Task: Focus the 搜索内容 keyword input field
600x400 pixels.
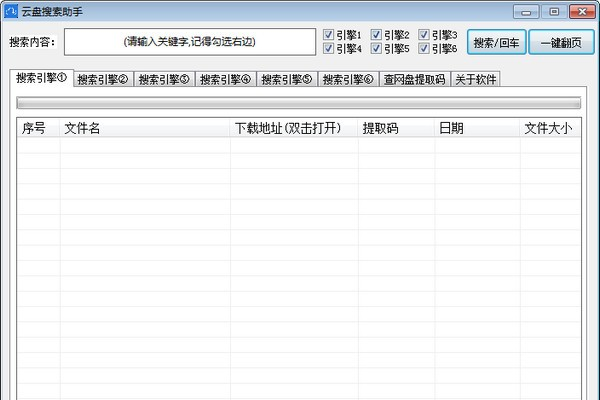Action: click(190, 42)
